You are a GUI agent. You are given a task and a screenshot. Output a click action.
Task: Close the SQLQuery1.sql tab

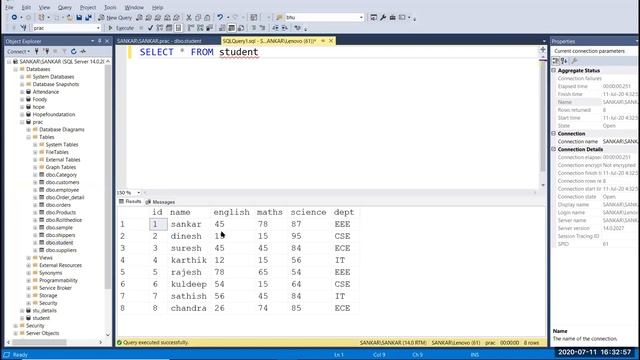(x=331, y=41)
